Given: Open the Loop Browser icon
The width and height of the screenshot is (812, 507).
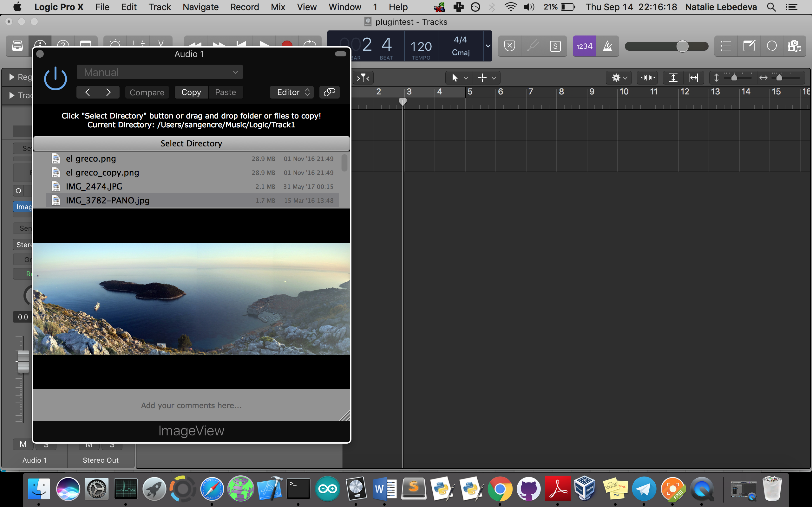Looking at the screenshot, I should click(772, 46).
